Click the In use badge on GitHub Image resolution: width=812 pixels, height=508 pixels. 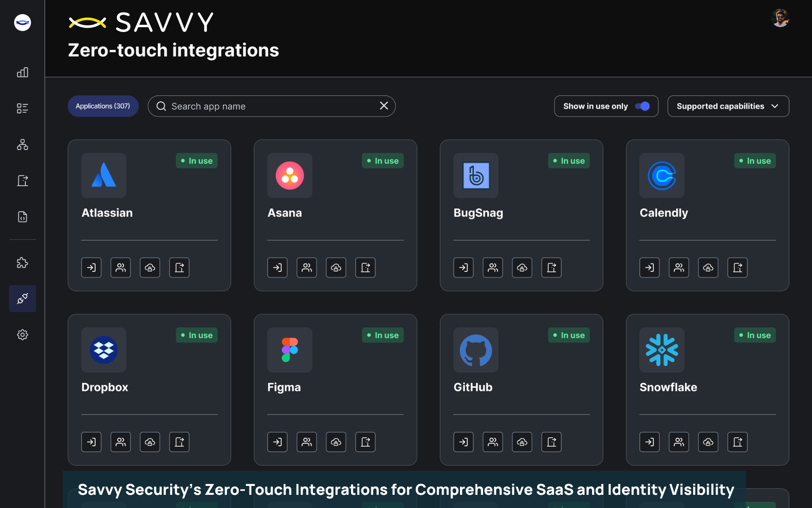point(569,335)
